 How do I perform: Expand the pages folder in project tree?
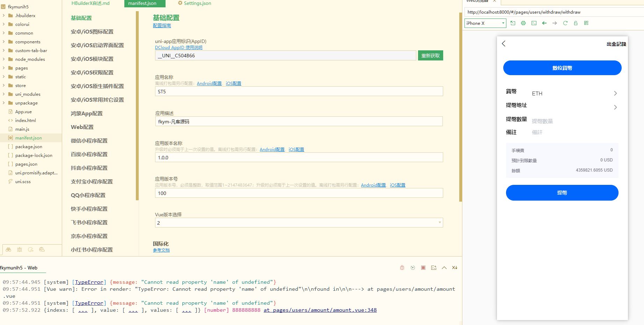point(21,68)
